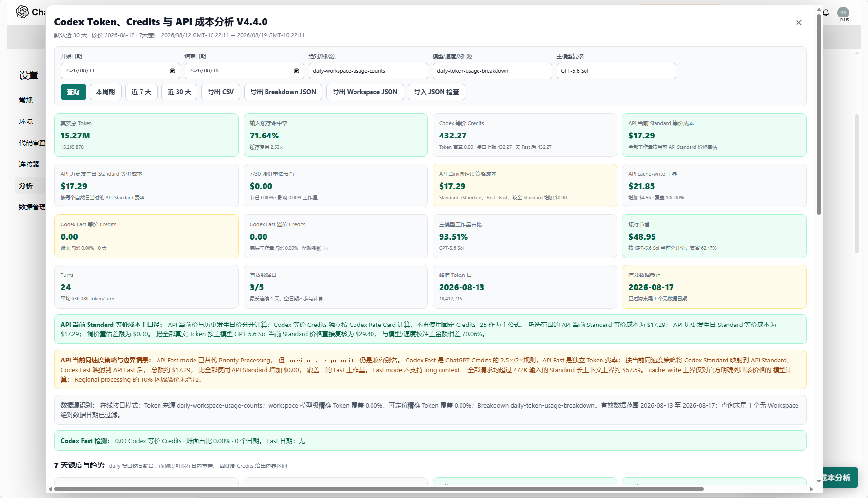This screenshot has height=498, width=868.
Task: Open the 常规 settings section
Action: (x=26, y=100)
